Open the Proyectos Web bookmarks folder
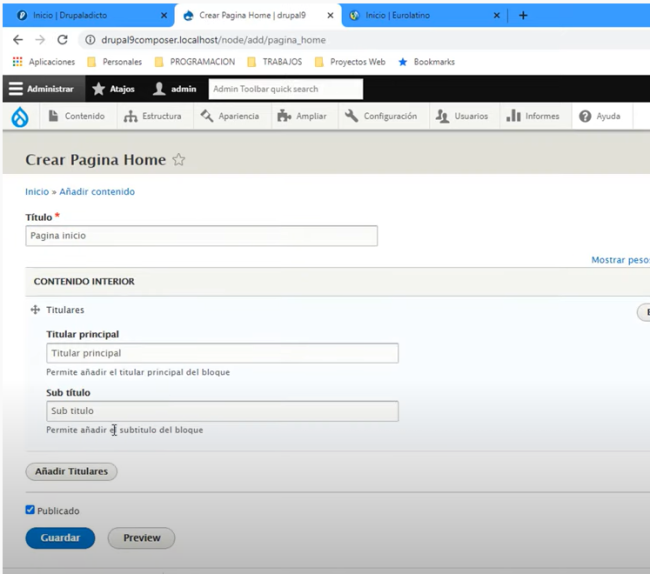The width and height of the screenshot is (650, 574). click(350, 62)
